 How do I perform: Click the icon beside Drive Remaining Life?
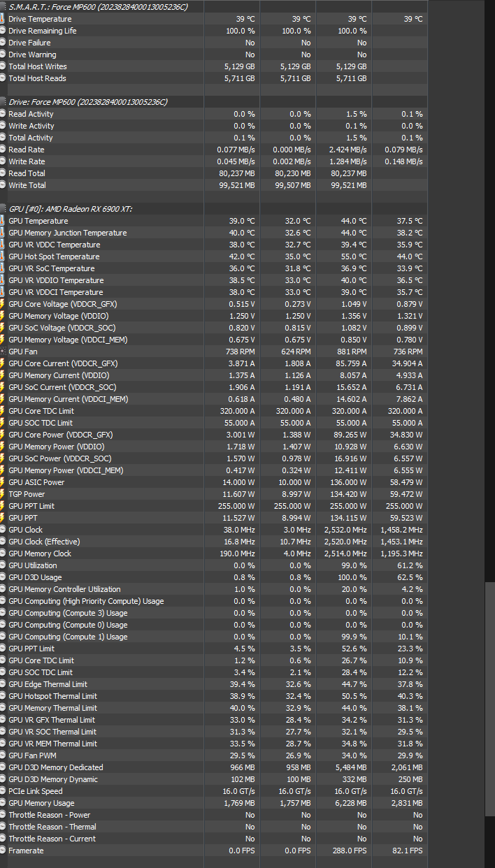(3, 31)
